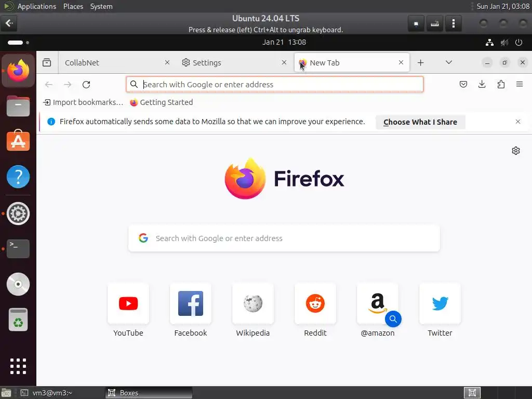Show Applications grid in dock
This screenshot has height=399, width=532.
[18, 366]
